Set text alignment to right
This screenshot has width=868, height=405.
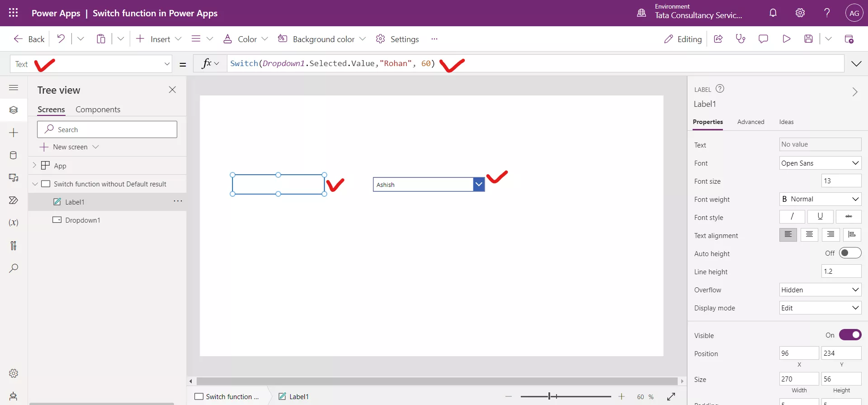(831, 234)
